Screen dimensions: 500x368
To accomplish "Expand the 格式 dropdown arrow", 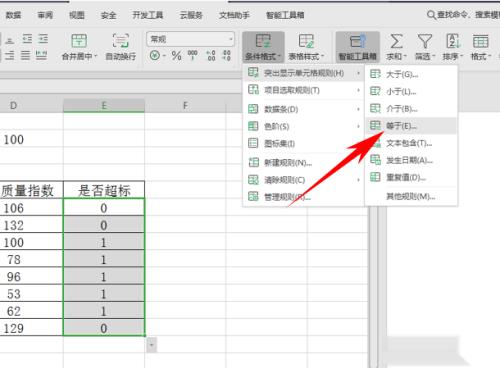I will tap(489, 56).
